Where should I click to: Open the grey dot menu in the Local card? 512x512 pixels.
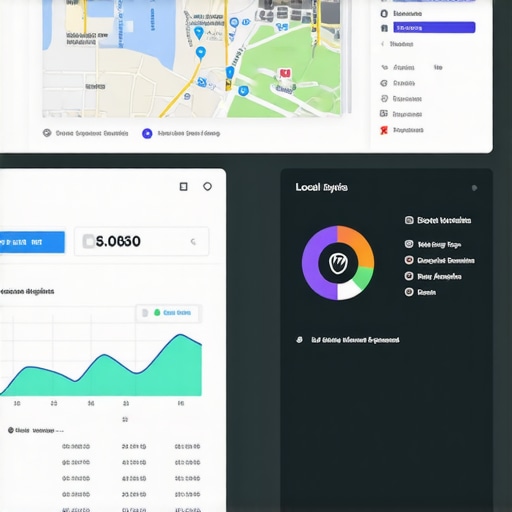click(x=474, y=188)
